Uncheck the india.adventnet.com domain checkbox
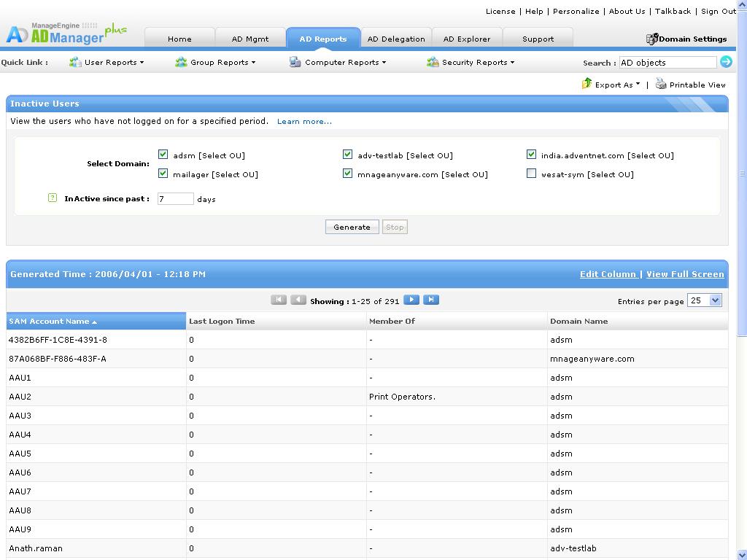Image resolution: width=747 pixels, height=560 pixels. (x=531, y=155)
